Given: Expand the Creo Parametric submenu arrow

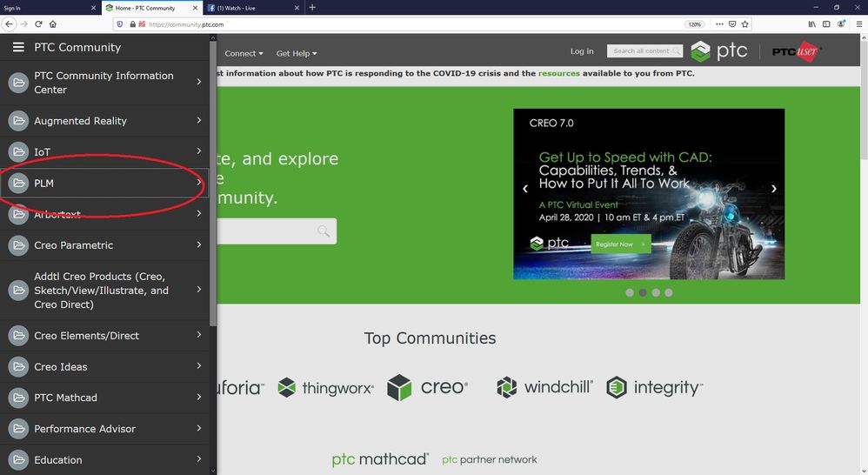Looking at the screenshot, I should tap(199, 244).
